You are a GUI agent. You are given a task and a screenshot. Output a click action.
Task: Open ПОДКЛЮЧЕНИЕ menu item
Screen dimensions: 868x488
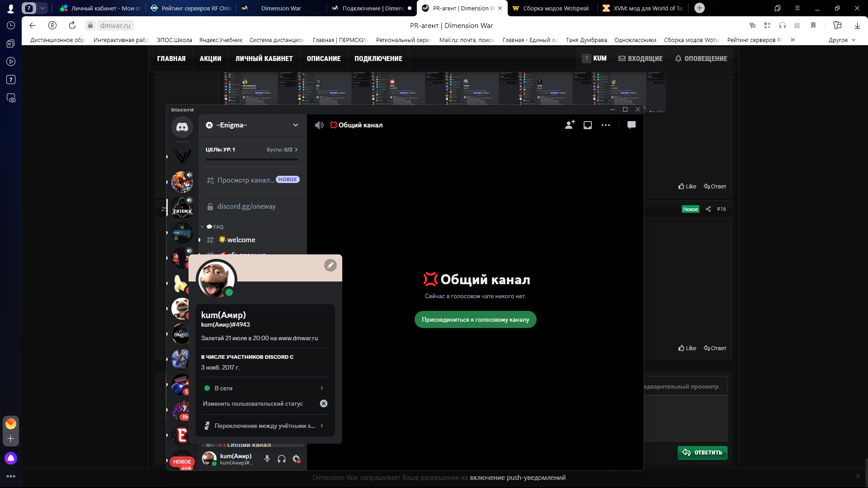pos(378,59)
